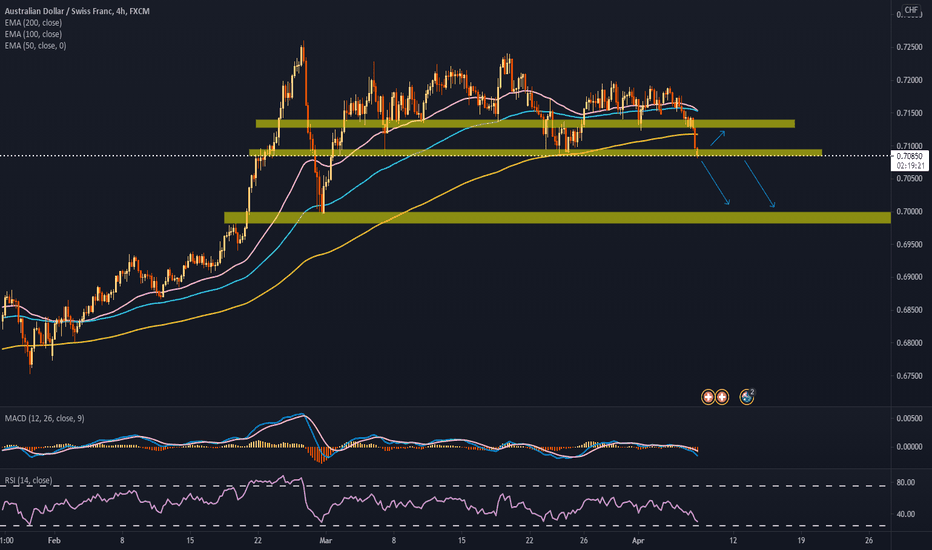The height and width of the screenshot is (550, 932).
Task: Click the bar countdown timer 02:19:21
Action: (x=909, y=166)
